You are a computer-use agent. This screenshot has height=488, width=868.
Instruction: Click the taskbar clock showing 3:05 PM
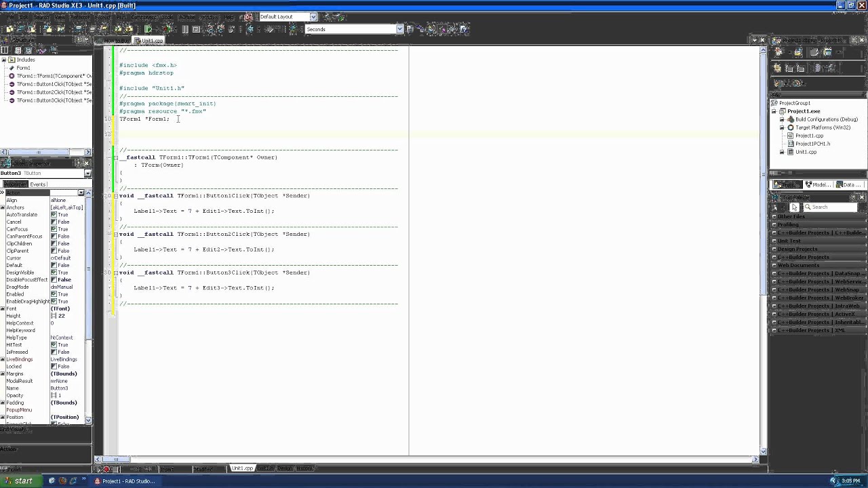pos(850,481)
